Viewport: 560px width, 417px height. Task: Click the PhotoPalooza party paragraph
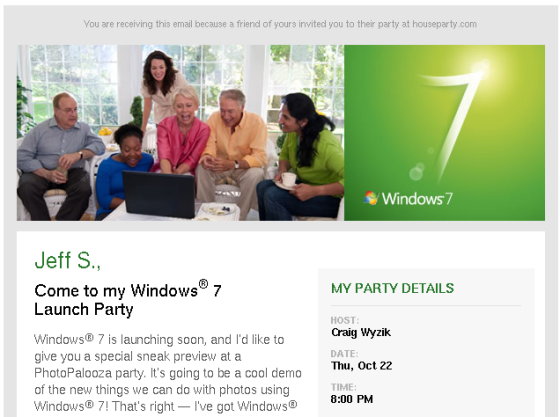point(168,373)
